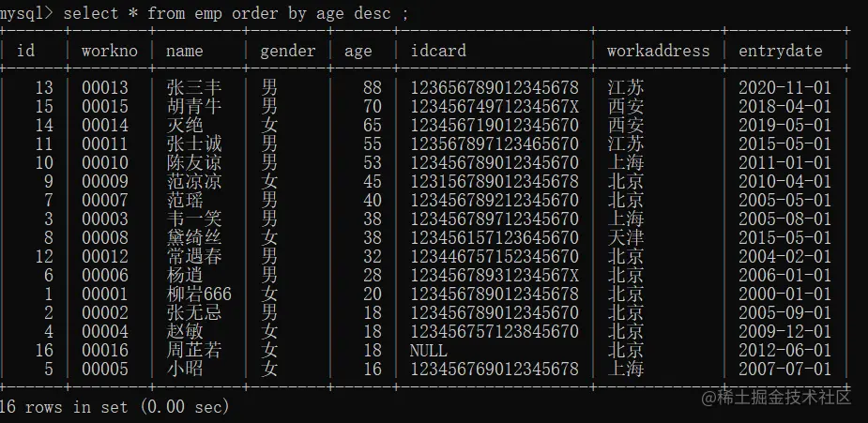Select the 'age' column header

click(x=358, y=52)
